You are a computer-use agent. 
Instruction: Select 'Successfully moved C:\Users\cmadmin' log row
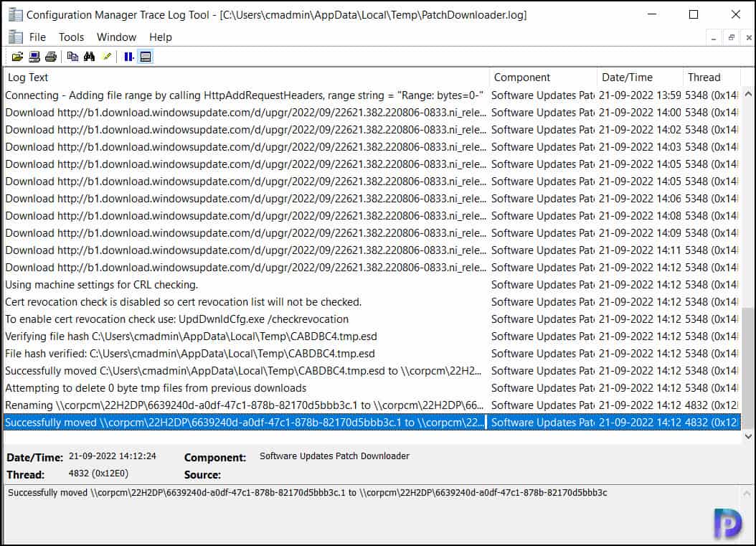[372, 371]
